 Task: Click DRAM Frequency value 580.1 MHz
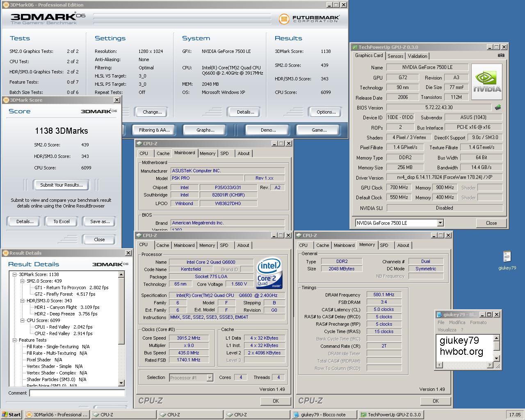(x=384, y=295)
